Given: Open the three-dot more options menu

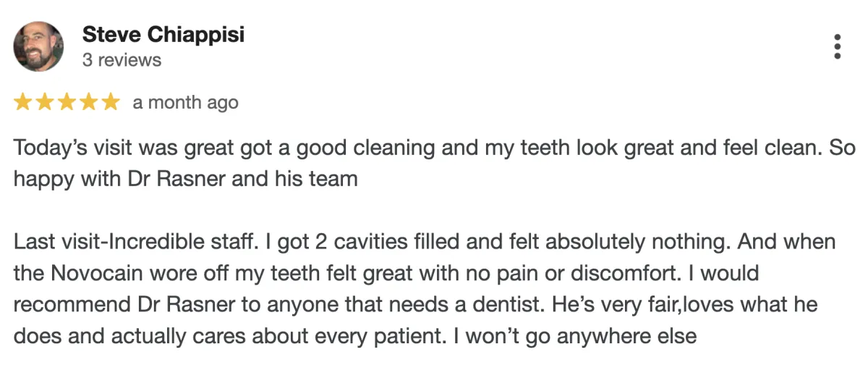Looking at the screenshot, I should [838, 46].
